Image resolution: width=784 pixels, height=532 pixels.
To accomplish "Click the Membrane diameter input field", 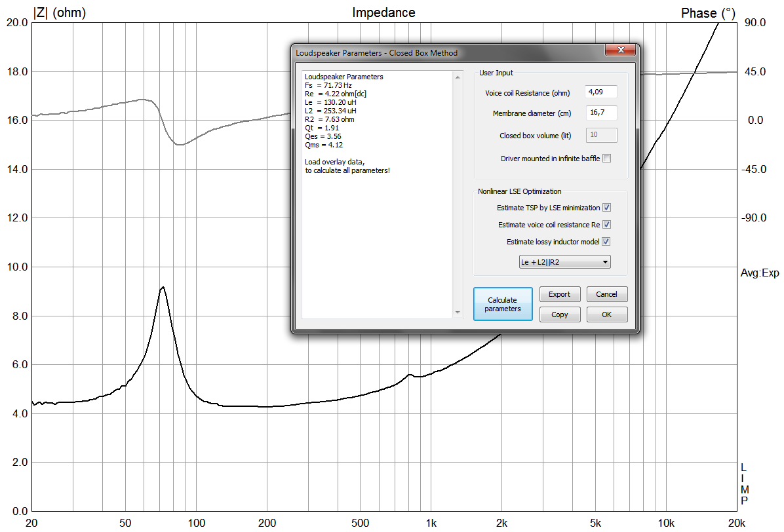I will click(x=601, y=113).
